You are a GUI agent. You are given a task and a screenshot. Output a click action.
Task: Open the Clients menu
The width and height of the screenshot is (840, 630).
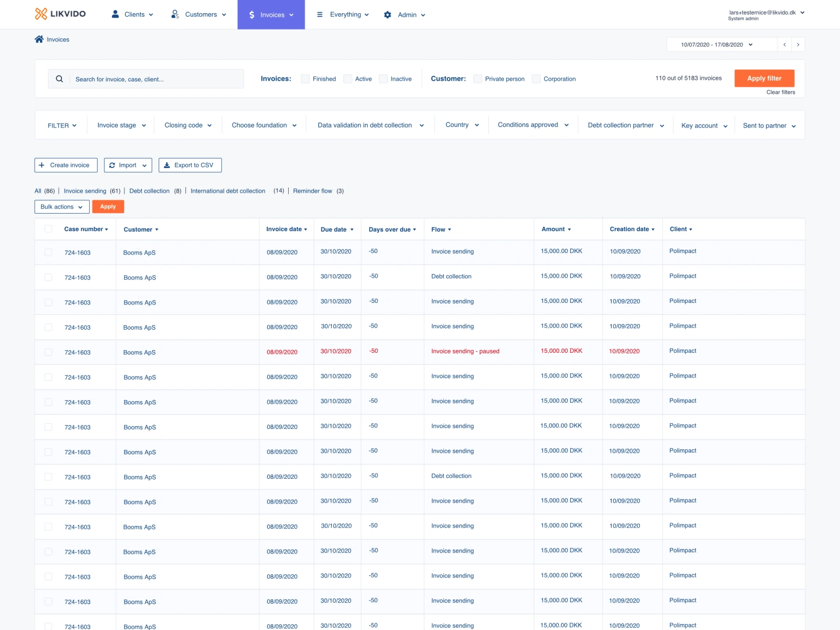point(132,15)
